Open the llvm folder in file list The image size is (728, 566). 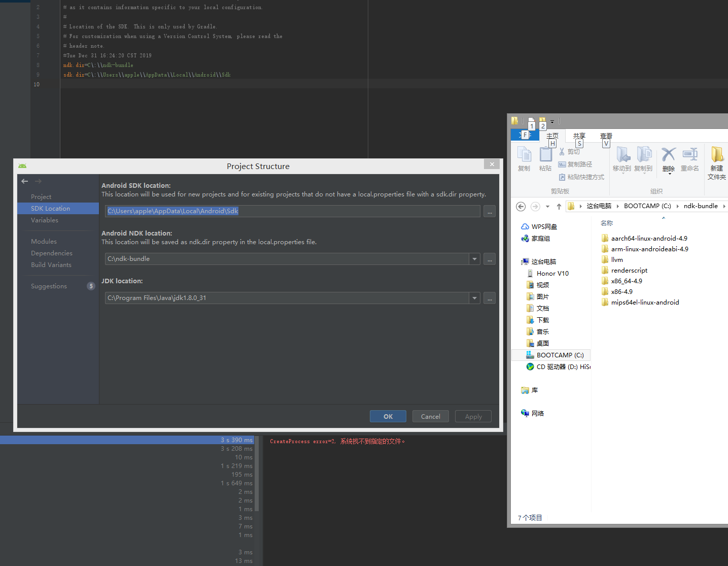pos(616,259)
